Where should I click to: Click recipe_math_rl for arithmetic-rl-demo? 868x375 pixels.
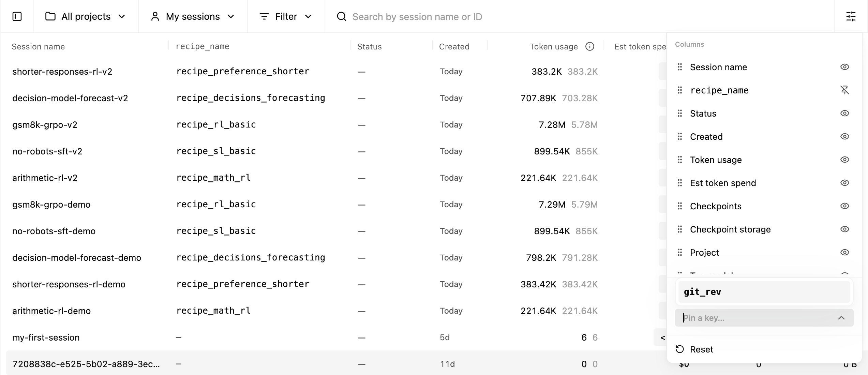(x=213, y=311)
